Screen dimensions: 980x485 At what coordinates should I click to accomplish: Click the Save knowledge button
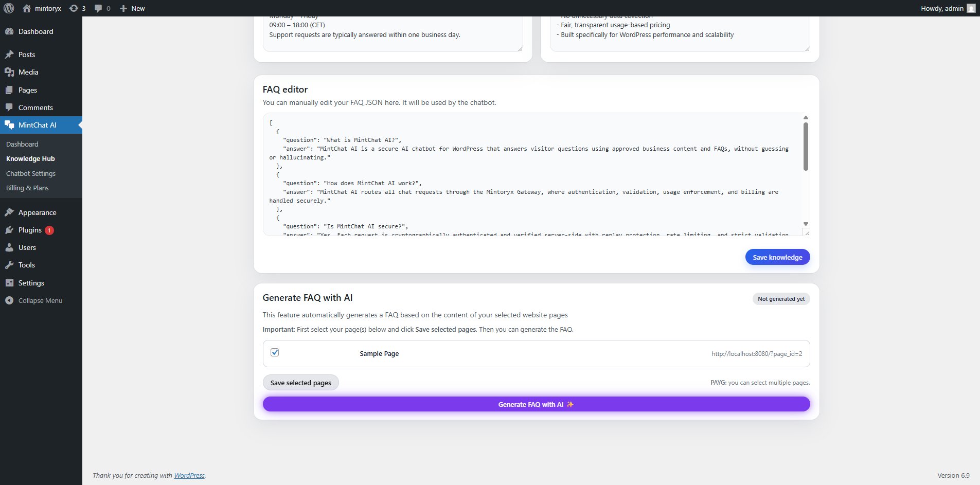778,257
